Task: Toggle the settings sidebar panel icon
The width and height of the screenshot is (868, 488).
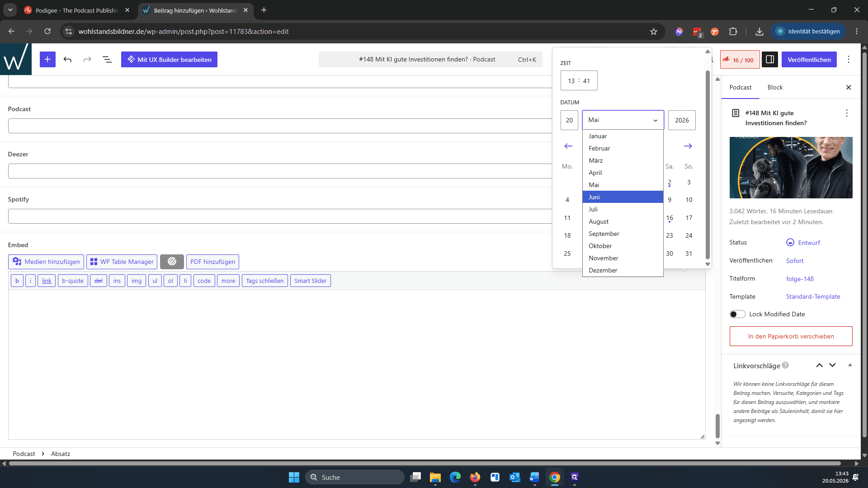Action: 769,59
